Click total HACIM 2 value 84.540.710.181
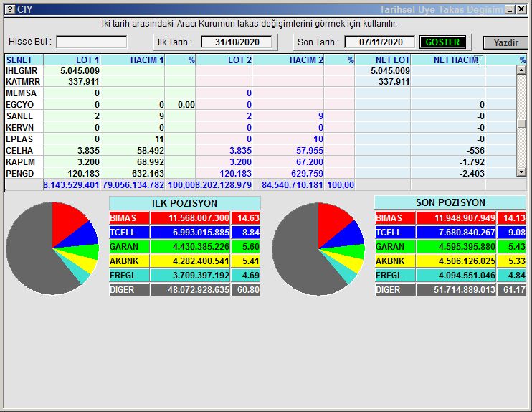Screen dimensions: 532x412 (292, 185)
